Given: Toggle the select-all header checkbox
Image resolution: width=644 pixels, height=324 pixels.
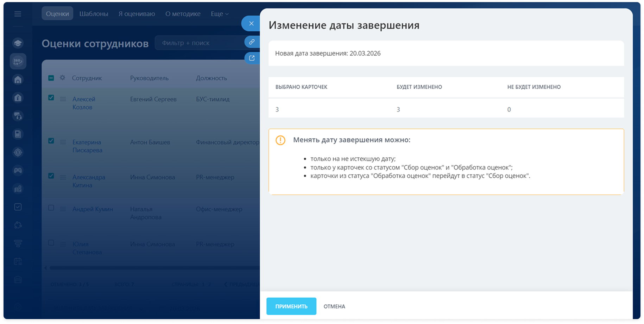Looking at the screenshot, I should click(x=51, y=78).
